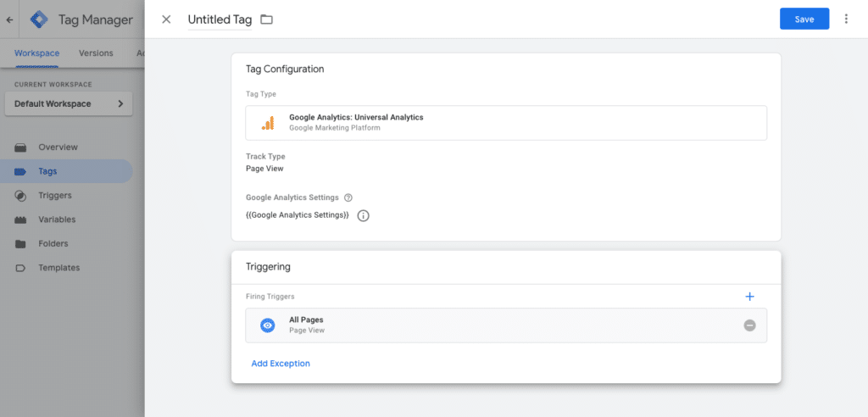Click the Triggering section heading

click(268, 267)
